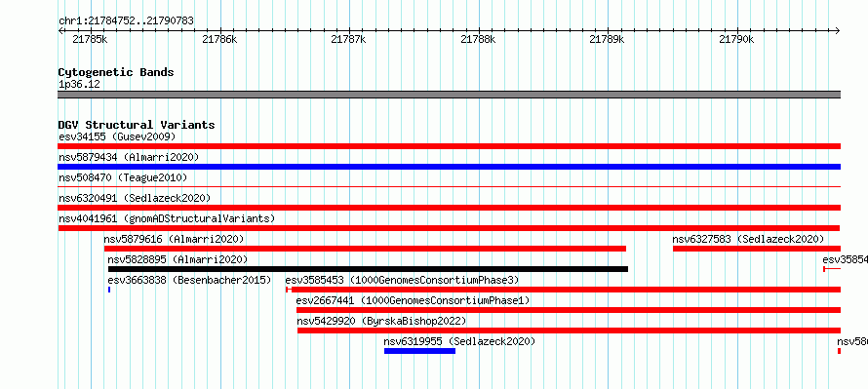The height and width of the screenshot is (389, 868).
Task: Click the Cytogenetic Bands track title
Action: (116, 72)
